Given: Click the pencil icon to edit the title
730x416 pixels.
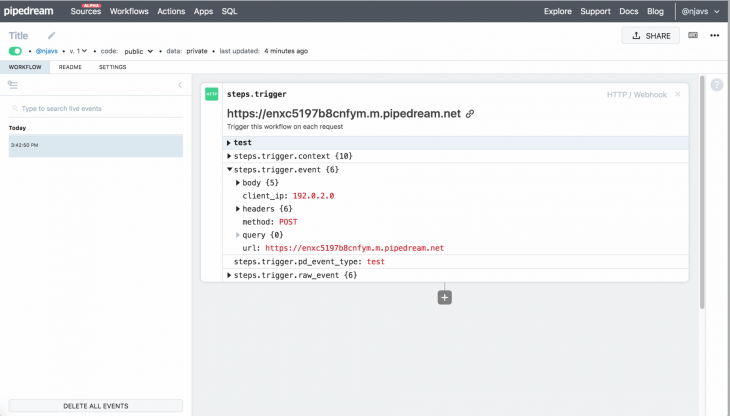Looking at the screenshot, I should 52,35.
